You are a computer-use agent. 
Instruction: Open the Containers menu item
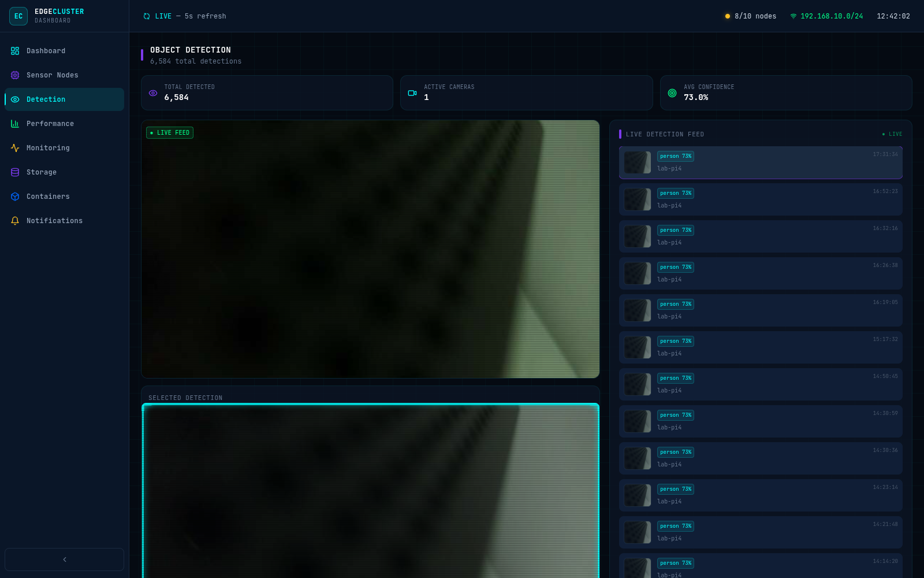pyautogui.click(x=64, y=197)
